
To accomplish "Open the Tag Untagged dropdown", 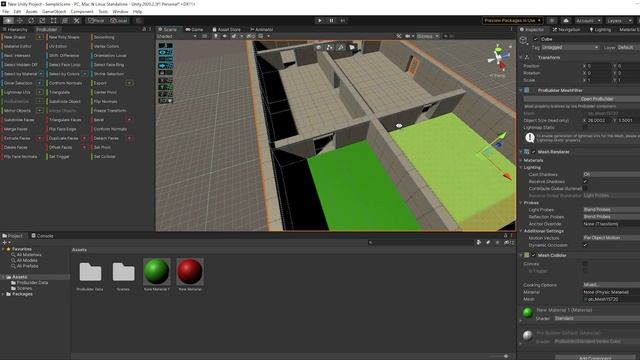I will (x=570, y=48).
